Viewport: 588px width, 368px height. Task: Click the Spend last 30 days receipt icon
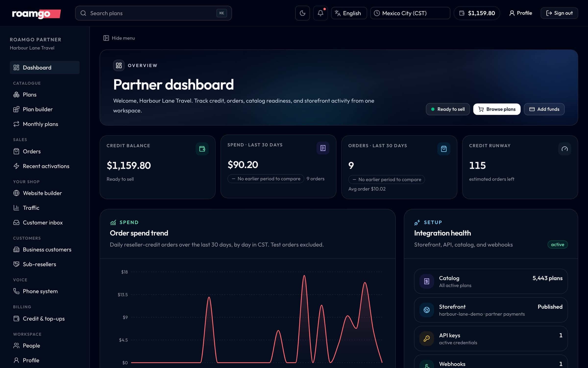pos(323,148)
